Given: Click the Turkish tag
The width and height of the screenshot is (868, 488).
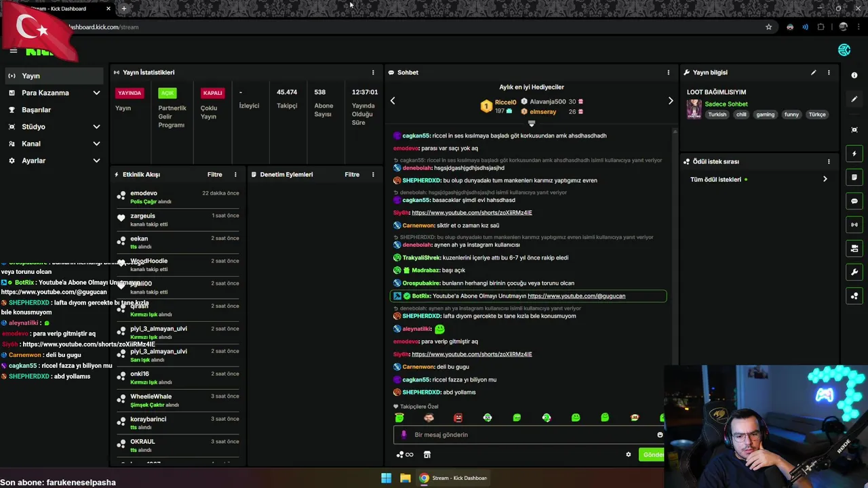Looking at the screenshot, I should click(x=717, y=115).
